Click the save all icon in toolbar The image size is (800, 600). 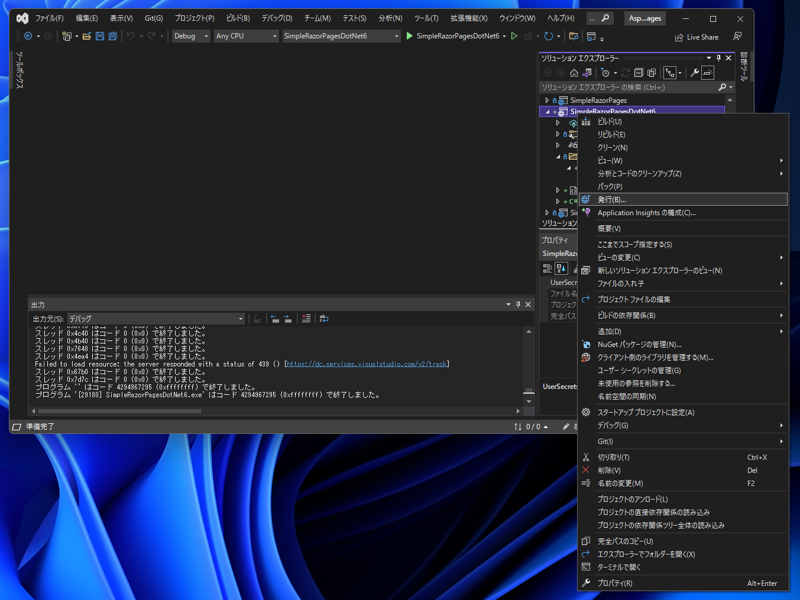(x=113, y=36)
